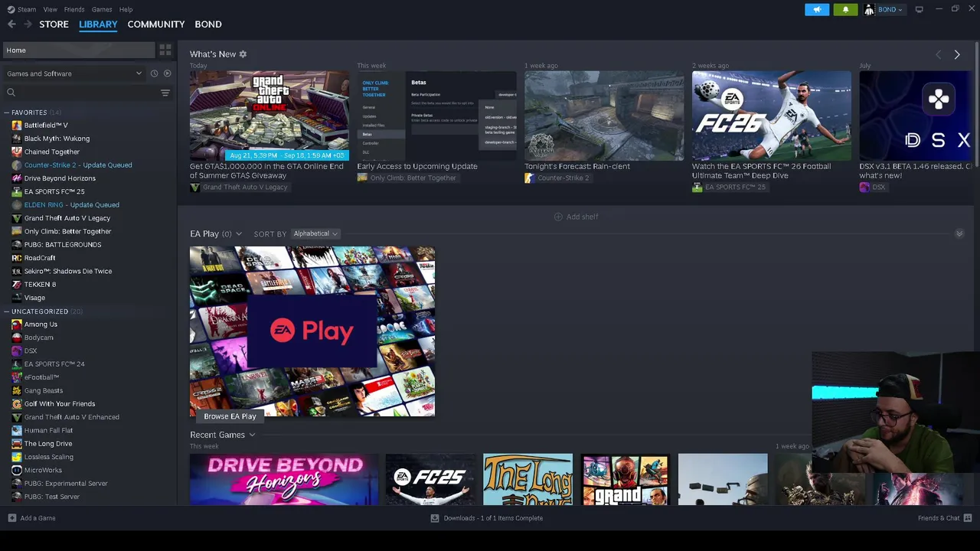The height and width of the screenshot is (551, 980).
Task: Click the Downloads status icon
Action: tap(435, 518)
